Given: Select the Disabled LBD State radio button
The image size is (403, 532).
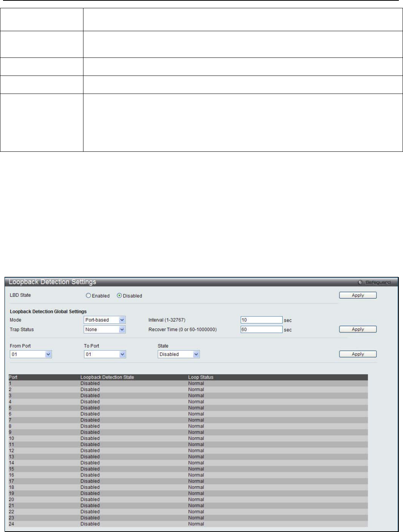Looking at the screenshot, I should point(119,296).
